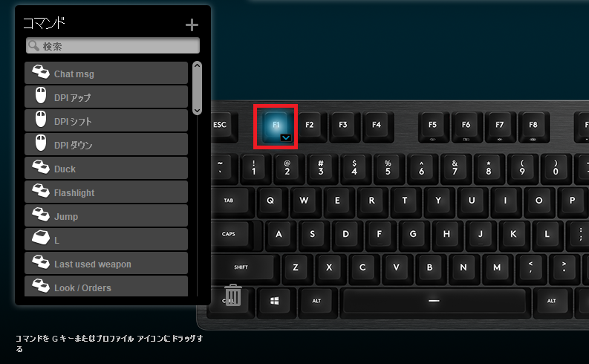Click the Windows logo key

(x=275, y=301)
